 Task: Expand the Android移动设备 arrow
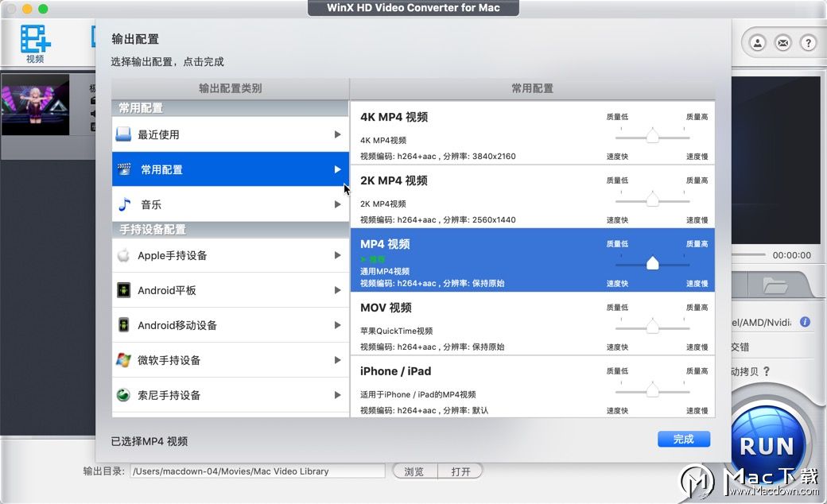(337, 325)
